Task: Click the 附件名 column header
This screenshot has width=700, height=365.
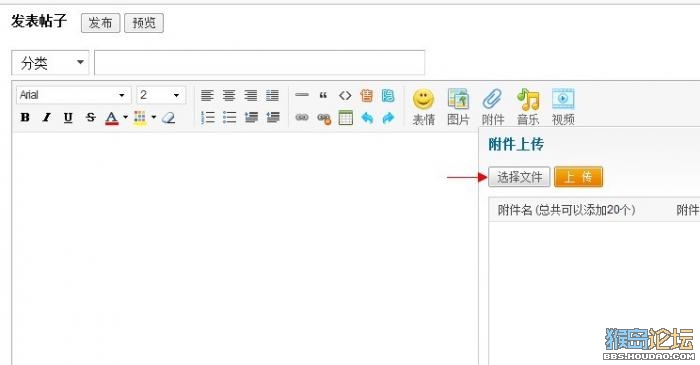Action: (x=567, y=210)
